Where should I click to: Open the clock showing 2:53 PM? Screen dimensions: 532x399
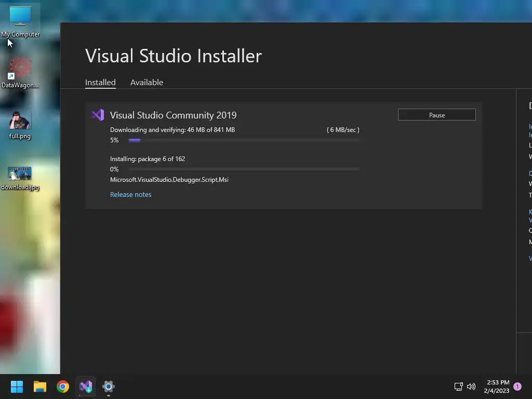click(x=497, y=387)
